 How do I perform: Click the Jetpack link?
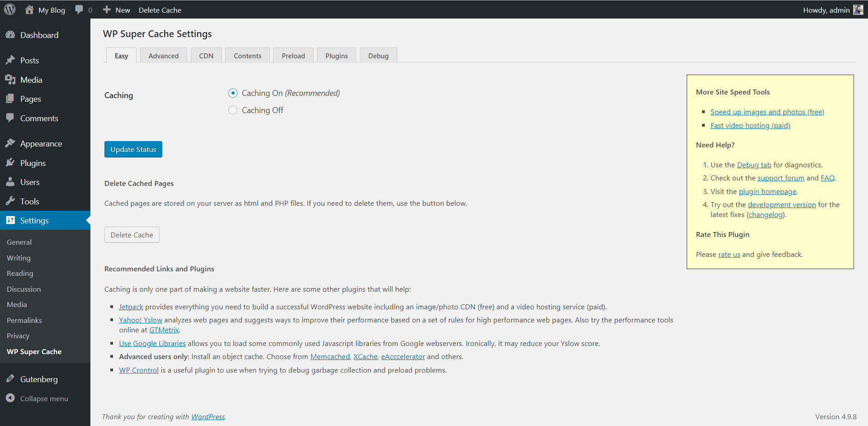[131, 307]
